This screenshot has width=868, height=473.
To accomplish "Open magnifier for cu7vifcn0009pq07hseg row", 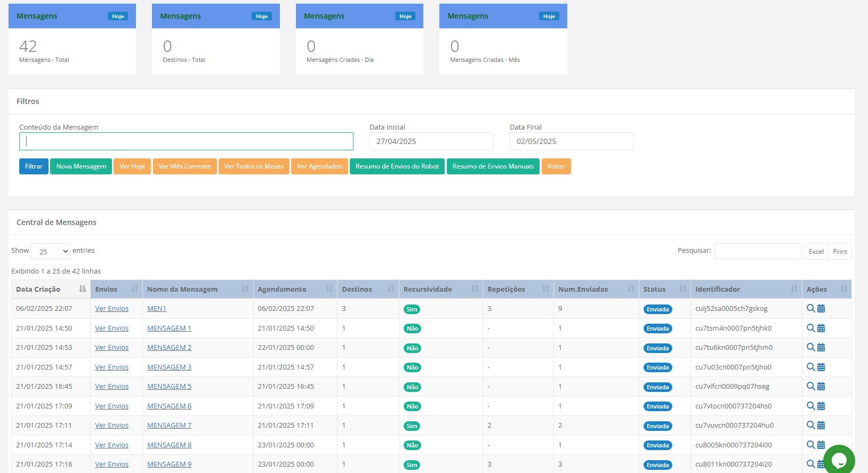I will tap(810, 386).
